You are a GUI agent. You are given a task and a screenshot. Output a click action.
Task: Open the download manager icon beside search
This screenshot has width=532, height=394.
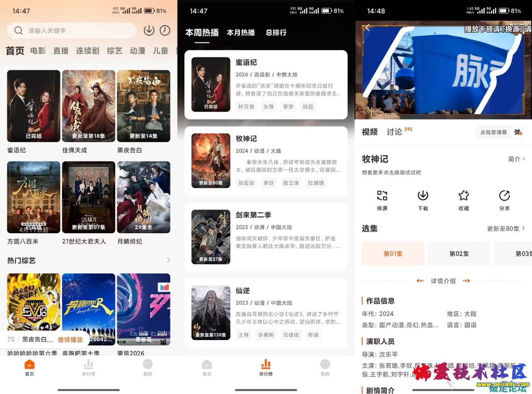(149, 30)
